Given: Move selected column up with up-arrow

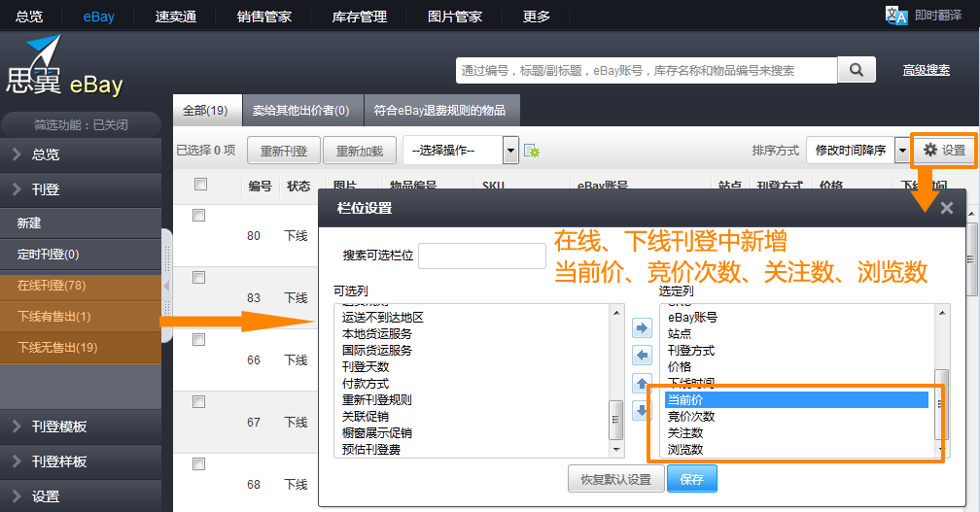Looking at the screenshot, I should click(x=642, y=383).
